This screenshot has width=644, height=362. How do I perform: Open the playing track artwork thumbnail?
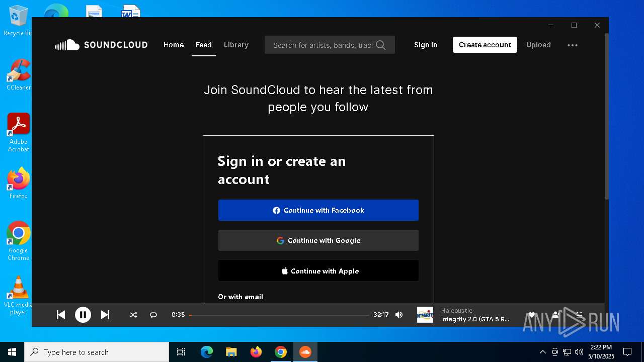click(425, 315)
